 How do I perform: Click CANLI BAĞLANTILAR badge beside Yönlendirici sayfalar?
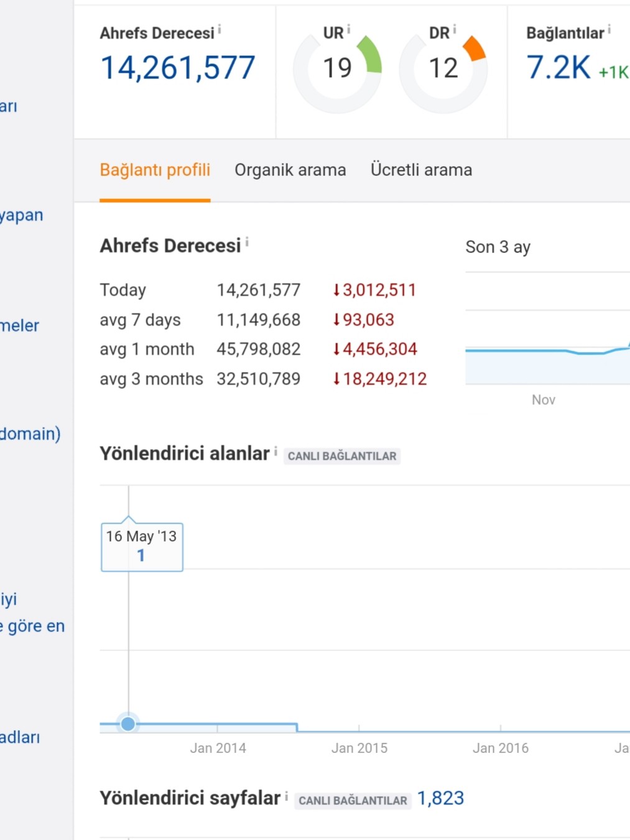[353, 801]
